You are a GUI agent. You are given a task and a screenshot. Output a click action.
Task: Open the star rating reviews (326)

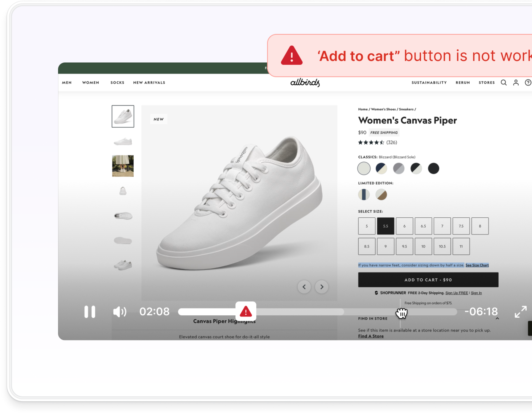coord(378,142)
